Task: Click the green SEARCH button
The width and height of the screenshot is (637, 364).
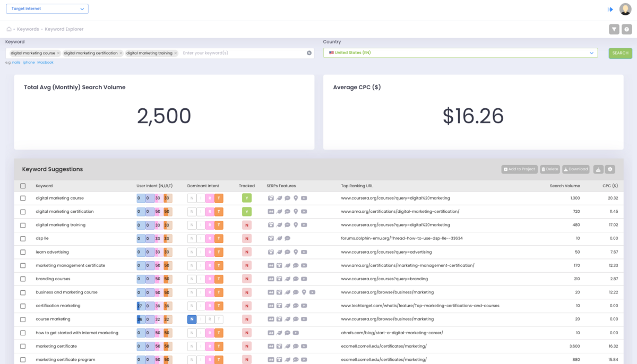Action: coord(620,53)
